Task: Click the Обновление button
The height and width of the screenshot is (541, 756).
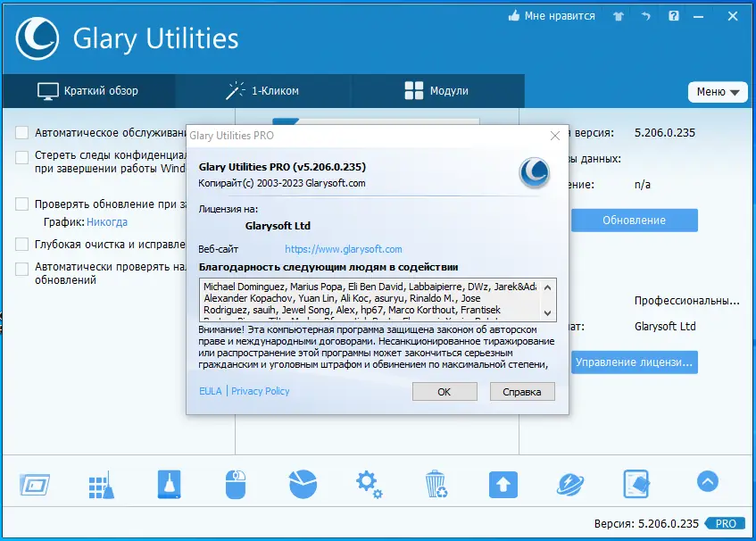Action: tap(635, 220)
